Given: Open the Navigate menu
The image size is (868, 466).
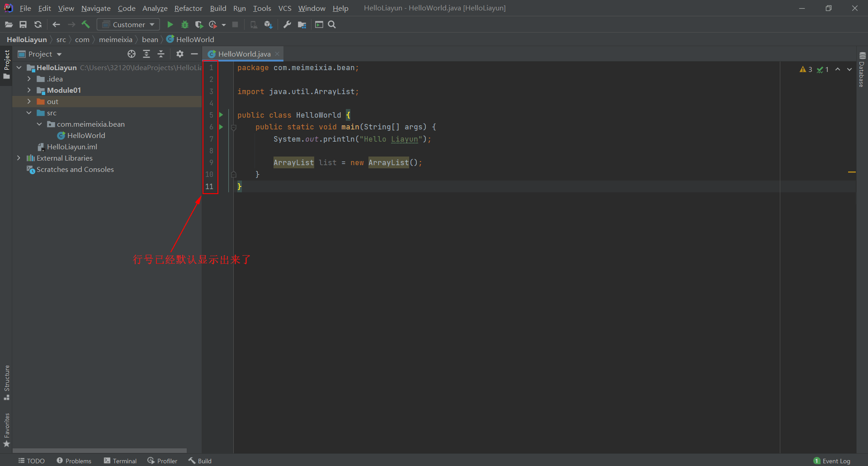Looking at the screenshot, I should tap(96, 8).
